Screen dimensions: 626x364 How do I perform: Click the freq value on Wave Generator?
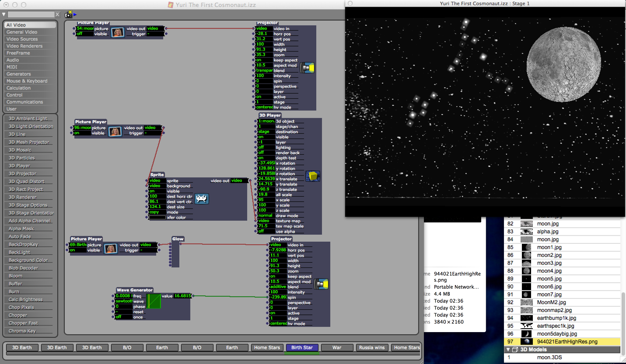point(124,296)
